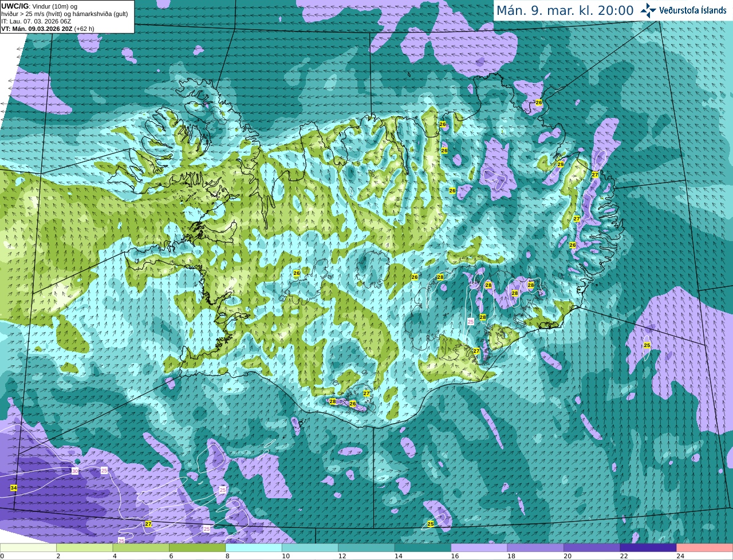Select the 20–22 m/s violet legend swatch
The height and width of the screenshot is (560, 733).
pos(592,547)
